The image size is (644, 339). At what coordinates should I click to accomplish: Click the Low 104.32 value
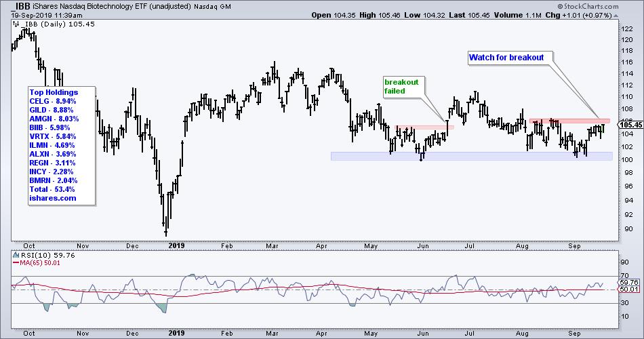click(424, 15)
